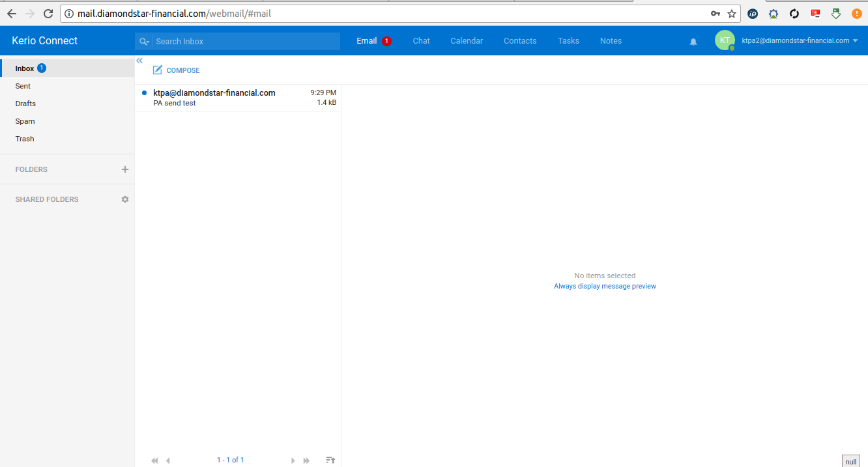This screenshot has width=868, height=467.
Task: Open the Tasks tab
Action: (568, 41)
